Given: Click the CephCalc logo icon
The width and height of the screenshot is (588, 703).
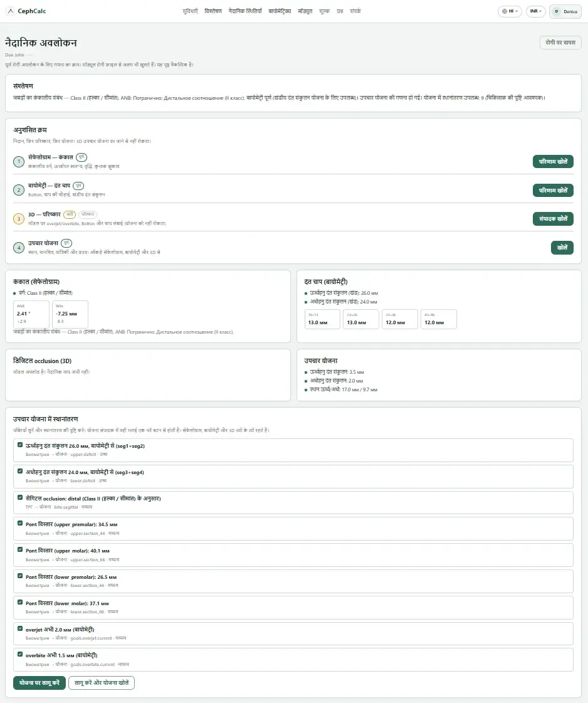Looking at the screenshot, I should click(x=10, y=11).
